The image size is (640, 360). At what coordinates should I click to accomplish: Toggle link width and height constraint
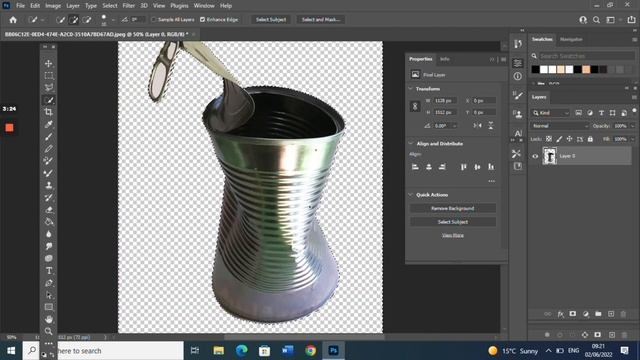(x=415, y=106)
